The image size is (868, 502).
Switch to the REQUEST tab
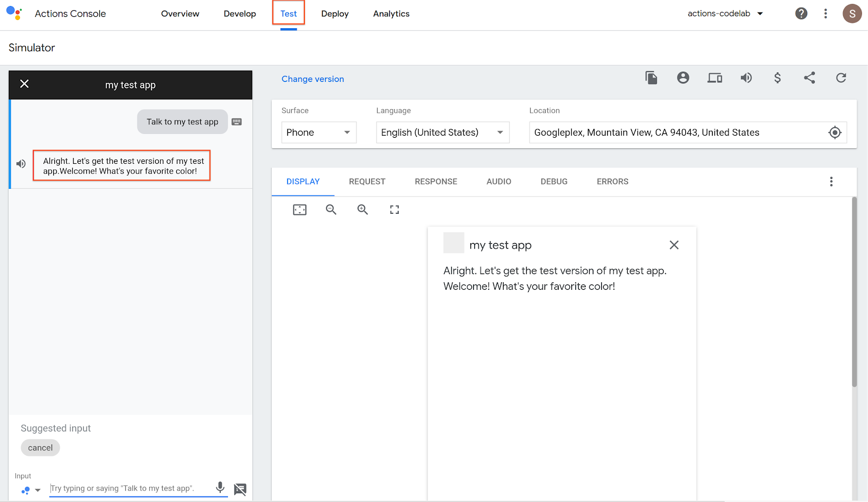point(367,182)
